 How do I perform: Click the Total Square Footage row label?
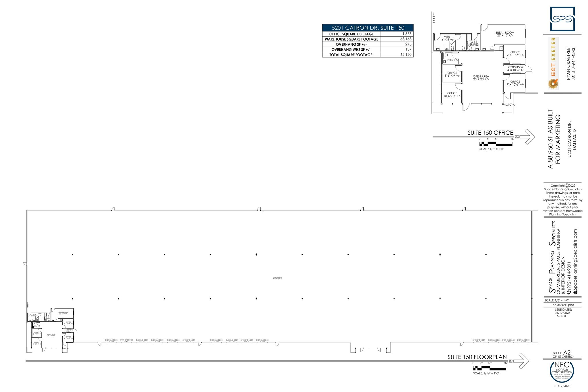click(x=351, y=55)
